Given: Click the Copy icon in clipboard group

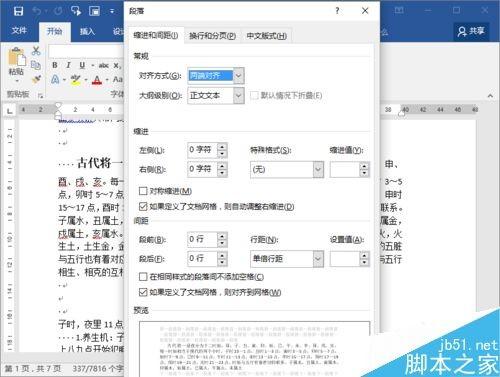Looking at the screenshot, I should click(36, 65).
